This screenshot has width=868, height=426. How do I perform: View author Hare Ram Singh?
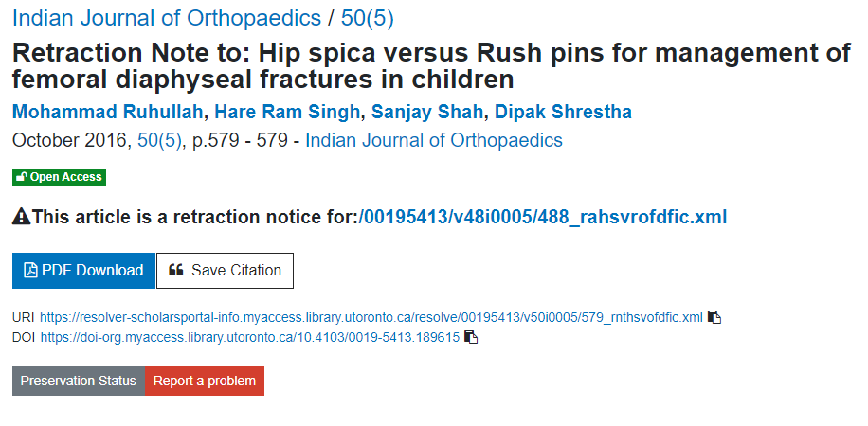pyautogui.click(x=287, y=112)
